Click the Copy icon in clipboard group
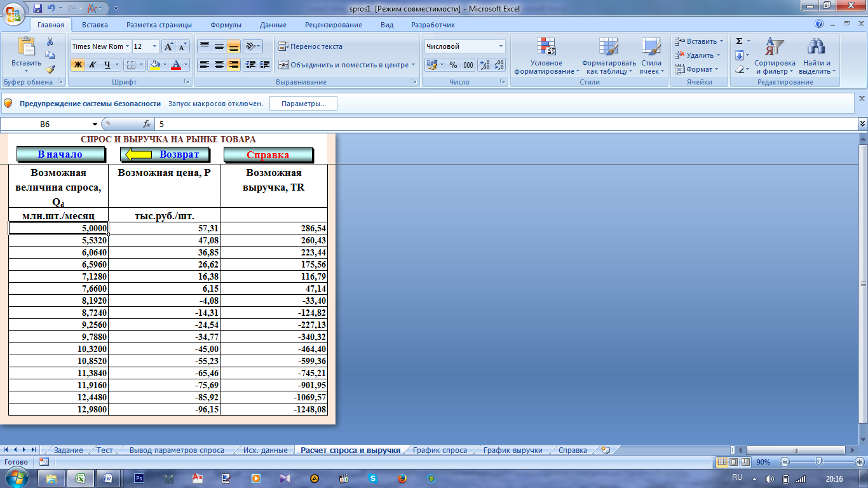 coord(50,55)
